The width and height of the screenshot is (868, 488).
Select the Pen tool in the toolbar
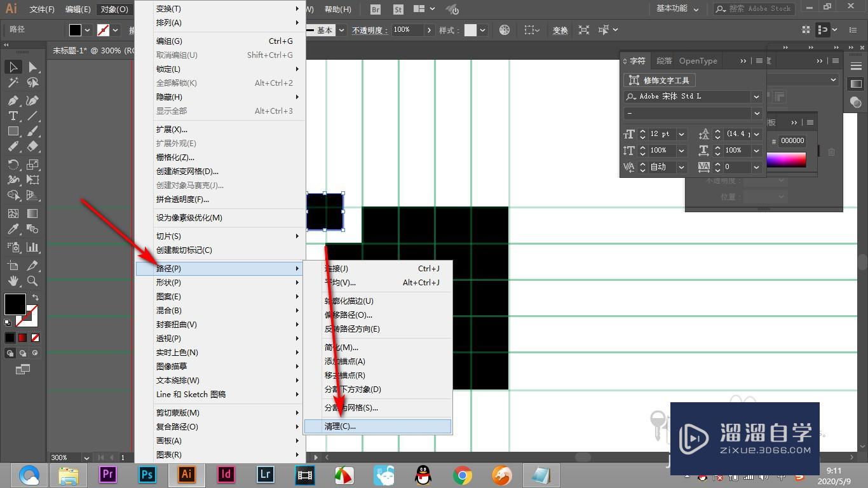(13, 100)
